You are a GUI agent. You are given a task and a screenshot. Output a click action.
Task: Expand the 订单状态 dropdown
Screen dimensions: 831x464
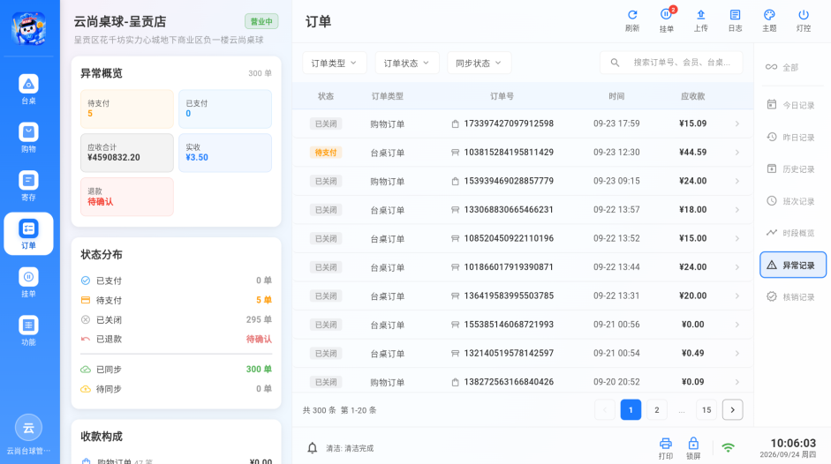pos(406,63)
